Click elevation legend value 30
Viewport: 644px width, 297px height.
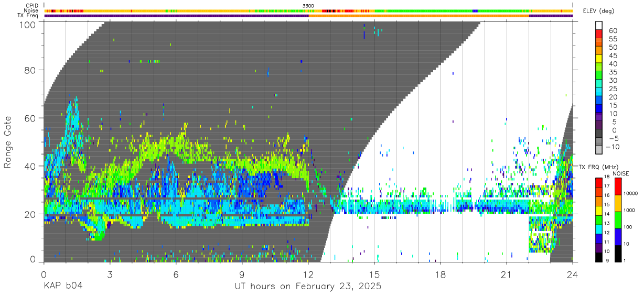pos(613,81)
